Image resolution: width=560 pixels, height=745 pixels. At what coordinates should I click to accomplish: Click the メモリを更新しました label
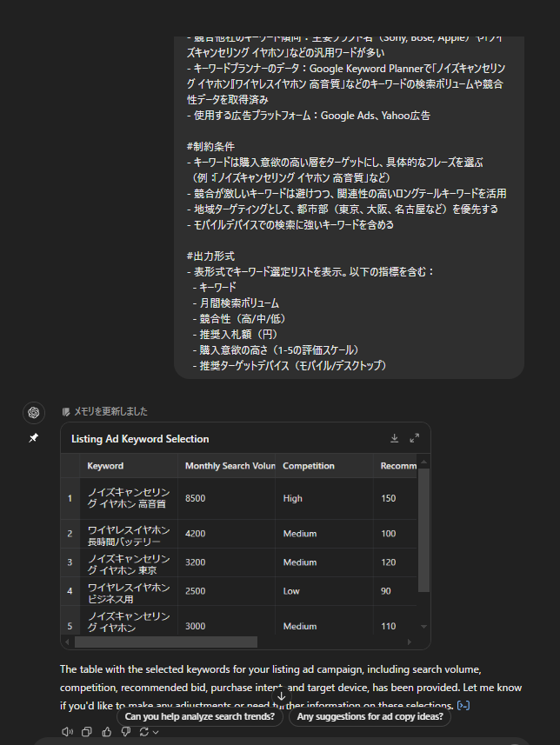pyautogui.click(x=110, y=411)
